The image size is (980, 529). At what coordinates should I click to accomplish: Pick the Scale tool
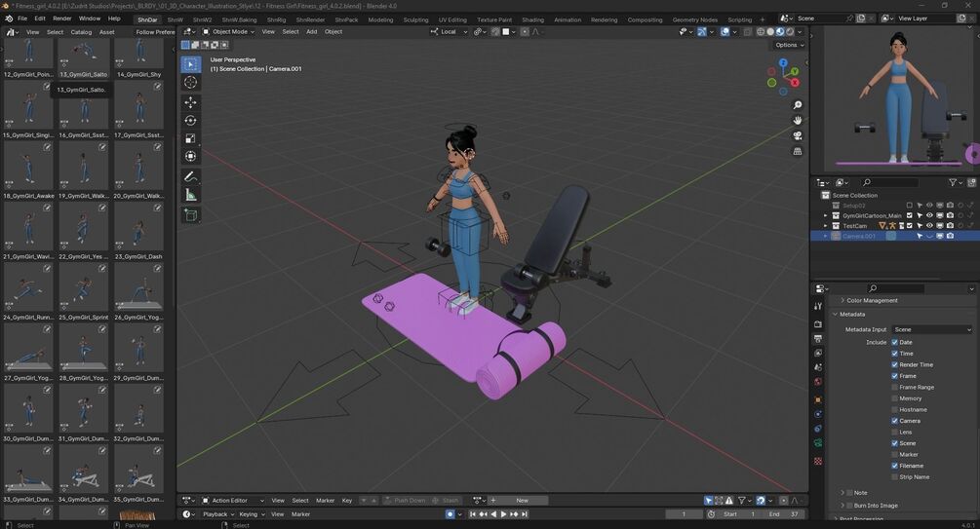(190, 138)
